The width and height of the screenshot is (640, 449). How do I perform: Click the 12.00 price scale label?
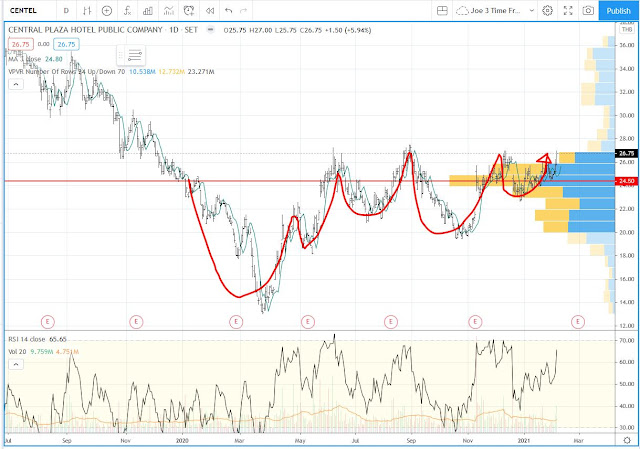tap(626, 325)
